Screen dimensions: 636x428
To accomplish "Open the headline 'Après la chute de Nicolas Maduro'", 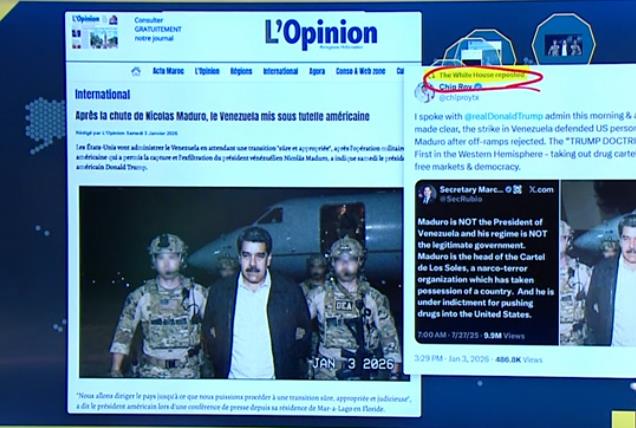I will coord(222,116).
